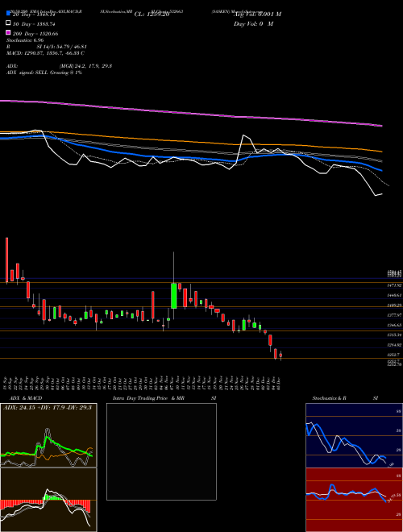This screenshot has height=532, width=403.
Task: Click the 'SI 14/5: 34.79 / 46.81' reading
Action: pyautogui.click(x=62, y=47)
